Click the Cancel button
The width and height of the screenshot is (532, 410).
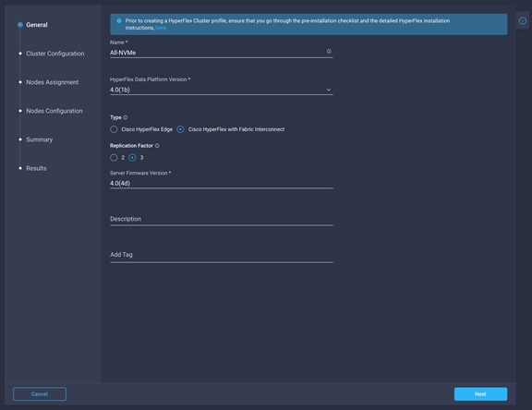click(40, 394)
